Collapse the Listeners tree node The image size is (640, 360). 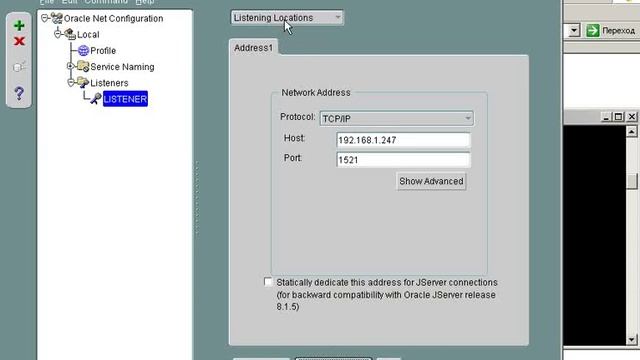pos(70,82)
